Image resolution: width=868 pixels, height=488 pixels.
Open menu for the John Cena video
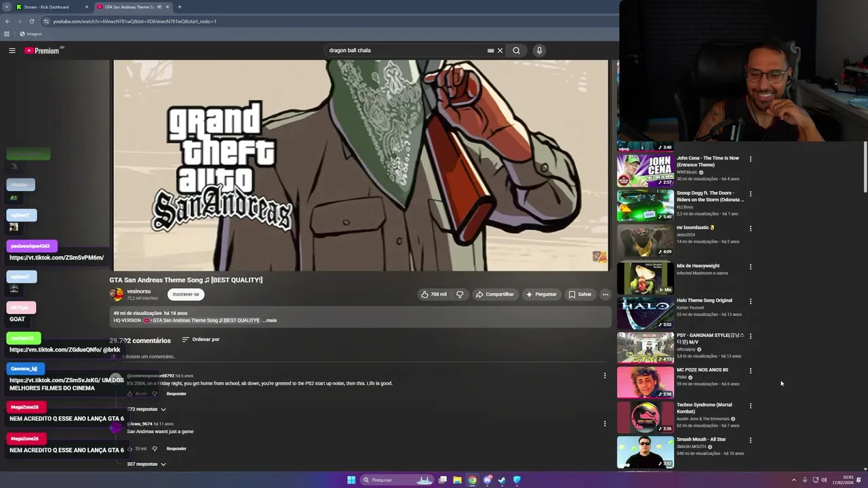coord(750,159)
